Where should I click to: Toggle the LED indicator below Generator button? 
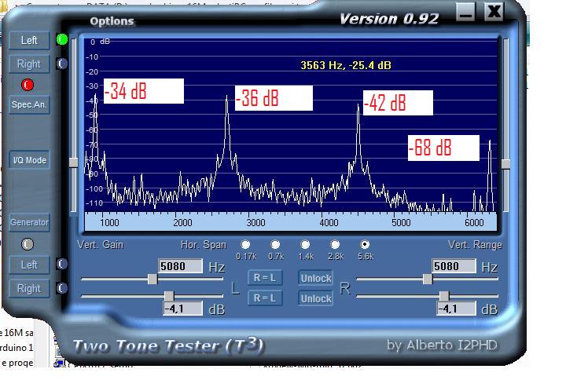pos(28,244)
